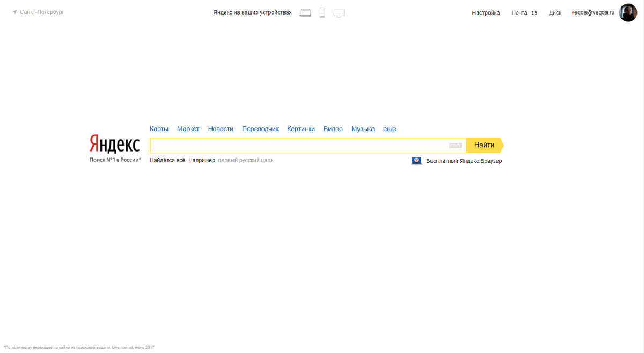Open the virtual keyboard in search box
The image size is (644, 353).
[x=455, y=146]
